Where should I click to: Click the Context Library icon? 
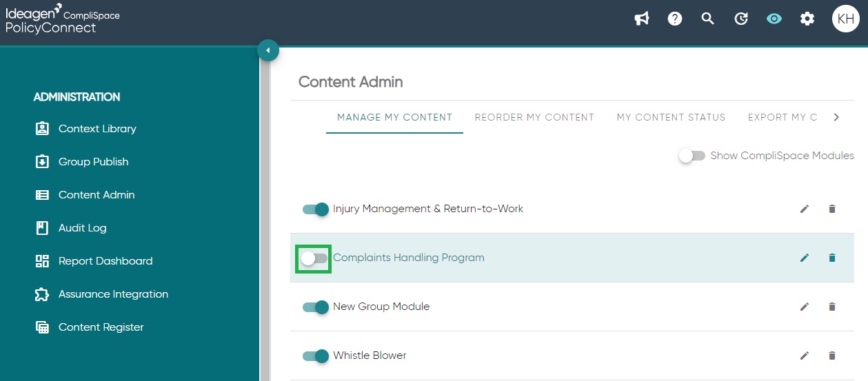[42, 129]
